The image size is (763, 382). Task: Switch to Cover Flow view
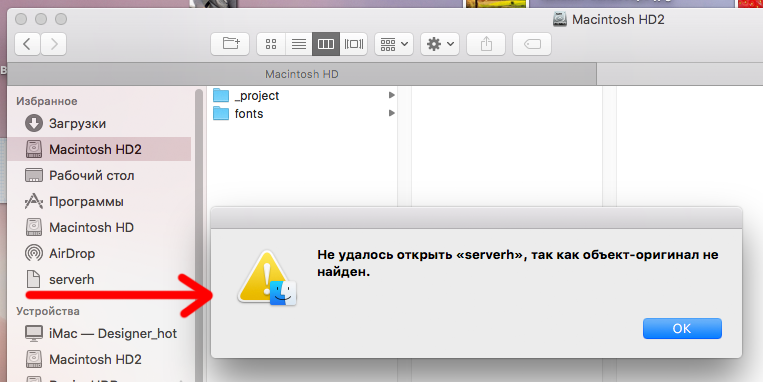coord(354,44)
